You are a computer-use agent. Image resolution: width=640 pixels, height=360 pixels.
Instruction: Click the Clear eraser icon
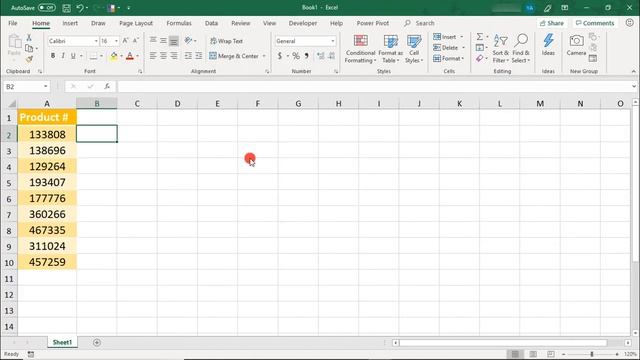(480, 59)
